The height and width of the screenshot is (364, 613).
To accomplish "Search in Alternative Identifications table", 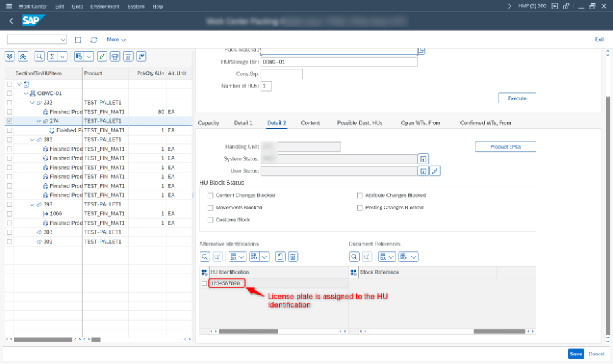I will pos(205,257).
